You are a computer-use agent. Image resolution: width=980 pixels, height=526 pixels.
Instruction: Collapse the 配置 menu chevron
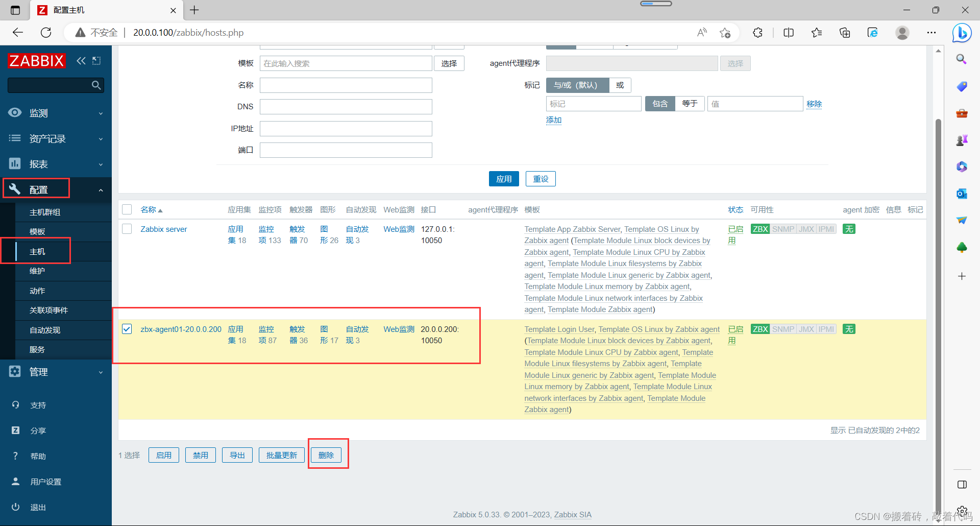[101, 190]
